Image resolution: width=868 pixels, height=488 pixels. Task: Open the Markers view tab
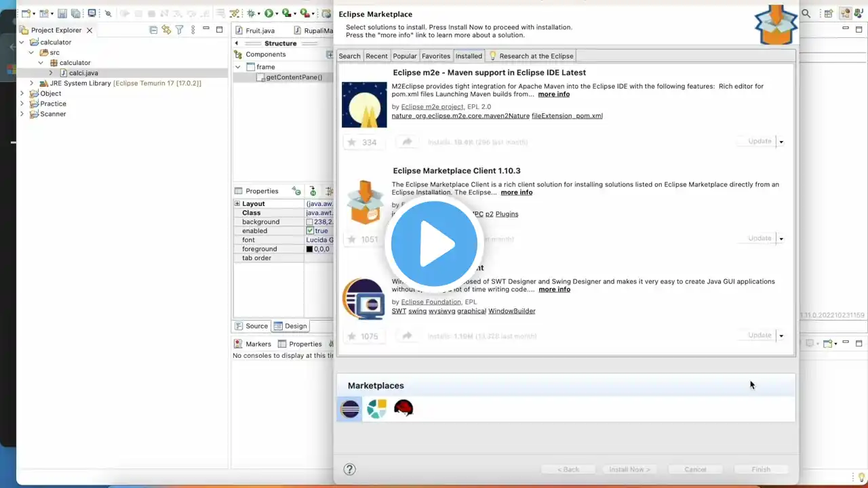253,344
